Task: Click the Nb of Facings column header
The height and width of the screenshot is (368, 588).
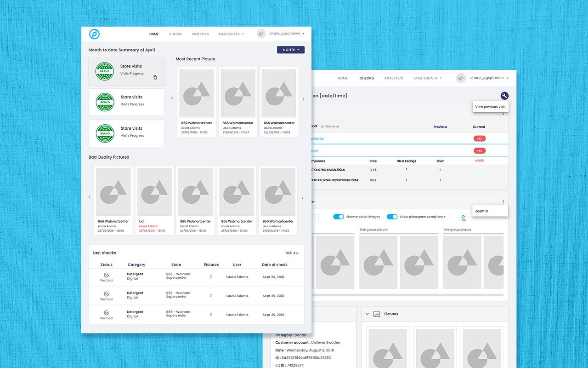Action: [407, 161]
